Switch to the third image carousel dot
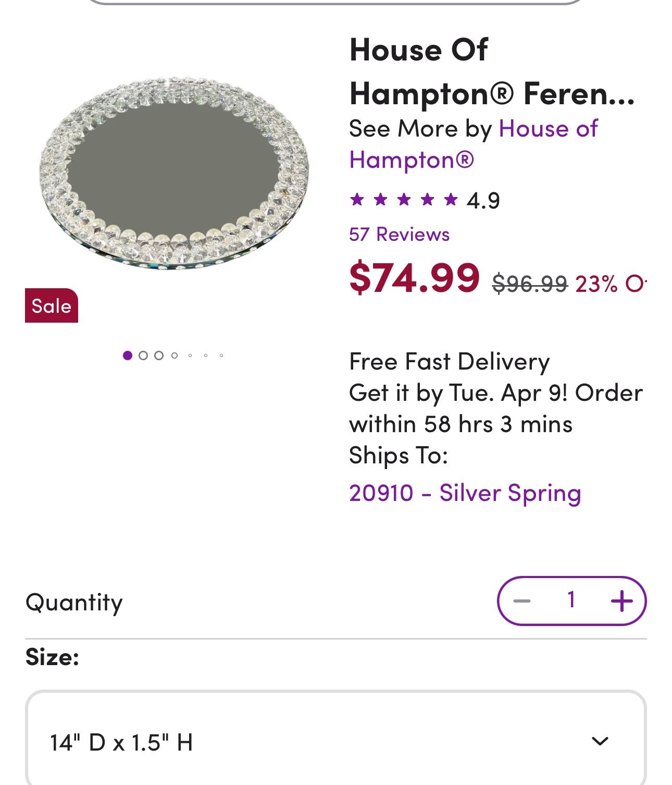The width and height of the screenshot is (672, 785). pyautogui.click(x=159, y=355)
